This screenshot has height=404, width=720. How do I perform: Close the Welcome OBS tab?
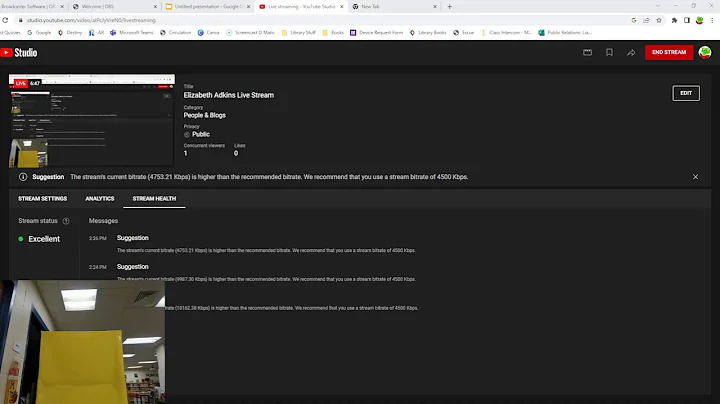pyautogui.click(x=155, y=6)
